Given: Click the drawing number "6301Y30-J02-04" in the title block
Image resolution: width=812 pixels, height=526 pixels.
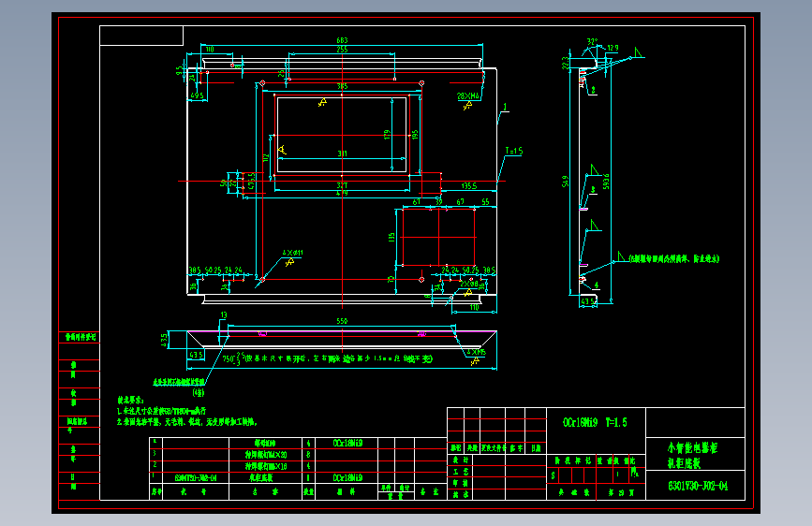Looking at the screenshot, I should (698, 486).
